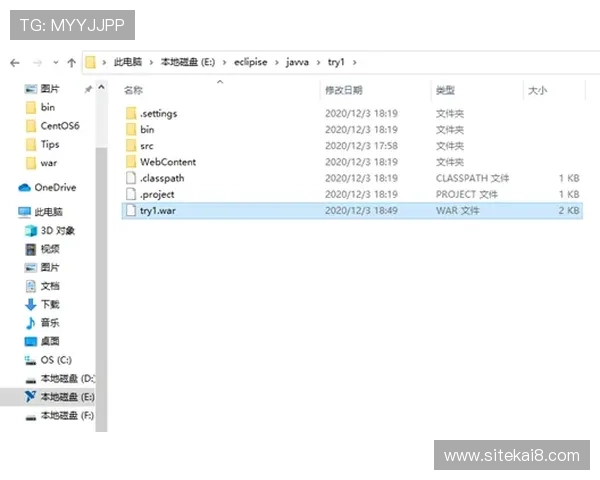The image size is (600, 480).
Task: Sort by the 名称 column header
Action: point(133,90)
